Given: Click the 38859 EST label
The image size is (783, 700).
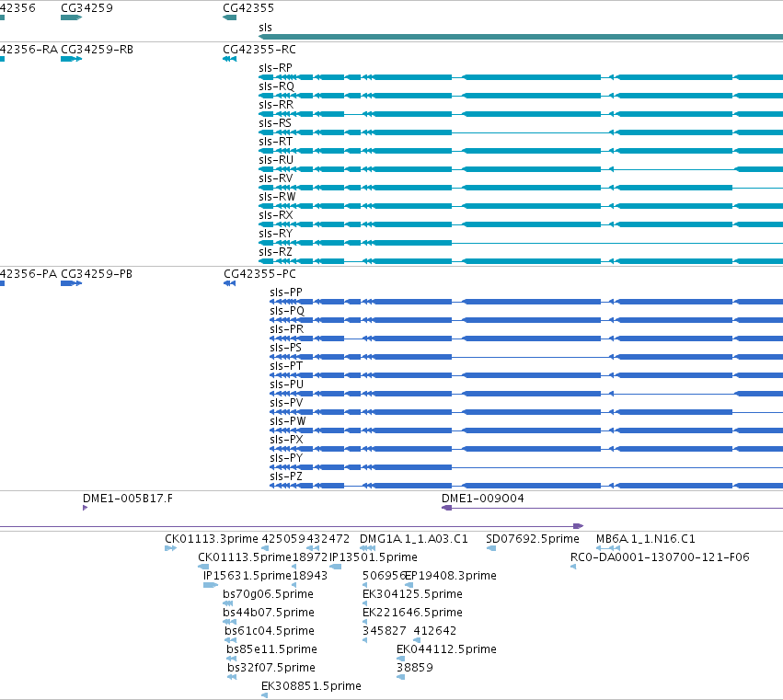Looking at the screenshot, I should point(414,668).
